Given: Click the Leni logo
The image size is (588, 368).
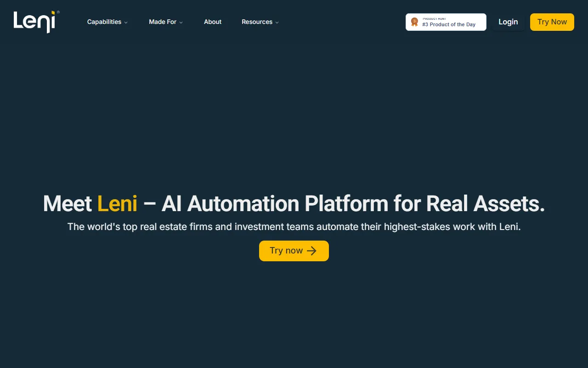Looking at the screenshot, I should click(36, 22).
